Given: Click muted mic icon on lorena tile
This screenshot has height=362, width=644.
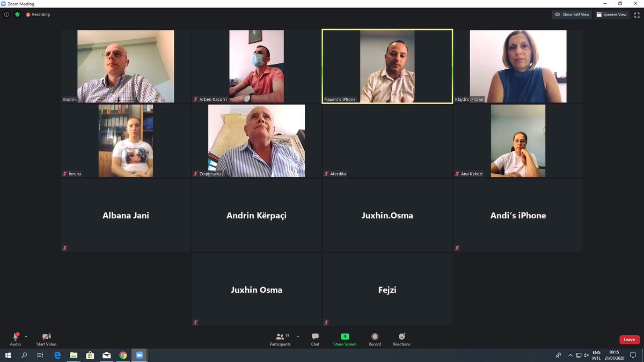Looking at the screenshot, I should tap(64, 174).
